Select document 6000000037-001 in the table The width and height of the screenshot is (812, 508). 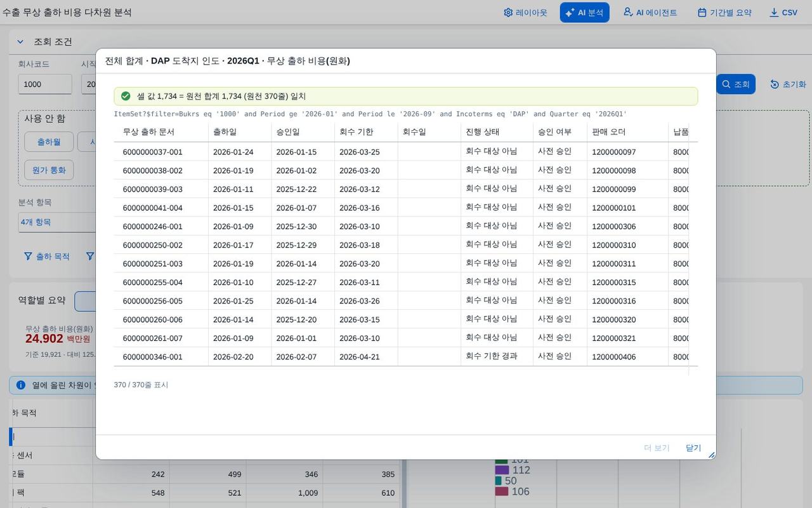153,152
